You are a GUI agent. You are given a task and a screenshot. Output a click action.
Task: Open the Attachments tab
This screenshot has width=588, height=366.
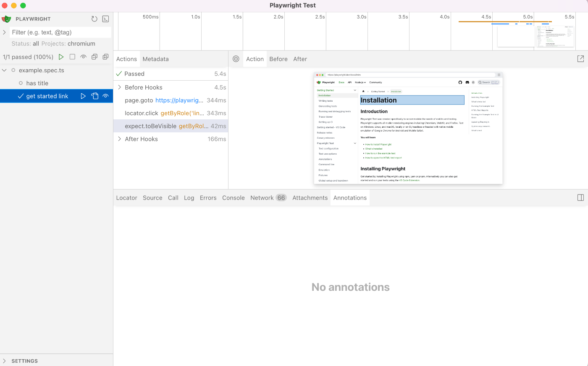point(310,198)
